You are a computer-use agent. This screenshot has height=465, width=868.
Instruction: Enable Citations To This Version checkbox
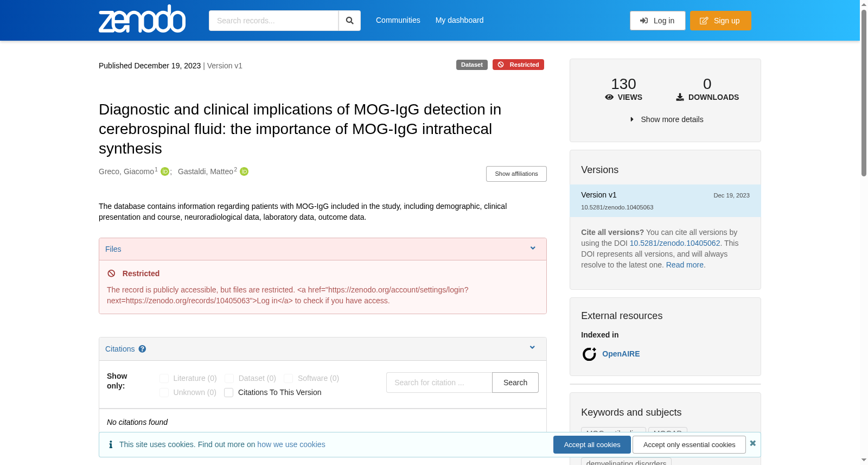229,392
